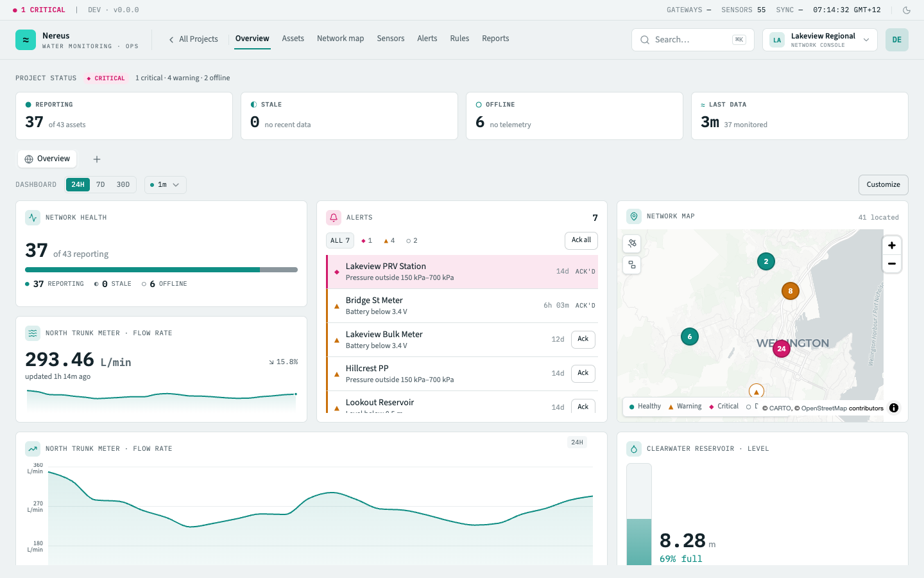Click the Nereus wave logo icon
924x578 pixels.
pos(26,40)
